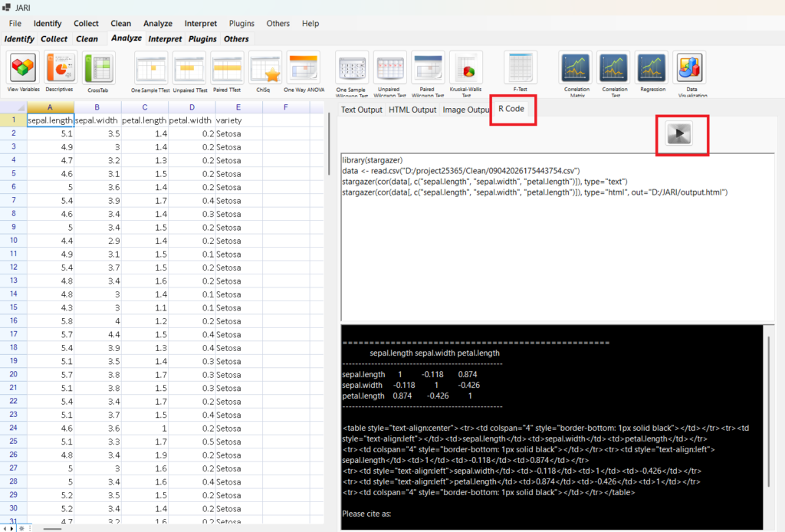The height and width of the screenshot is (532, 785).
Task: Select the ChiSq test icon
Action: [265, 68]
